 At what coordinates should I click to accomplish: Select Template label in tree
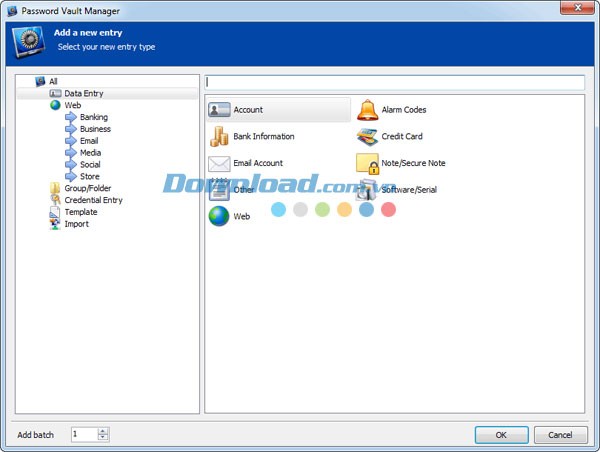point(81,212)
